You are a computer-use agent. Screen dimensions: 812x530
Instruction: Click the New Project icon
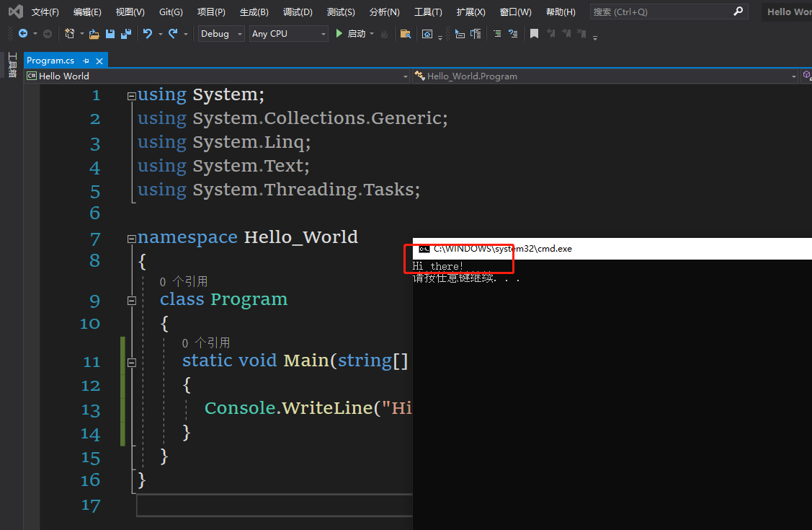(69, 34)
